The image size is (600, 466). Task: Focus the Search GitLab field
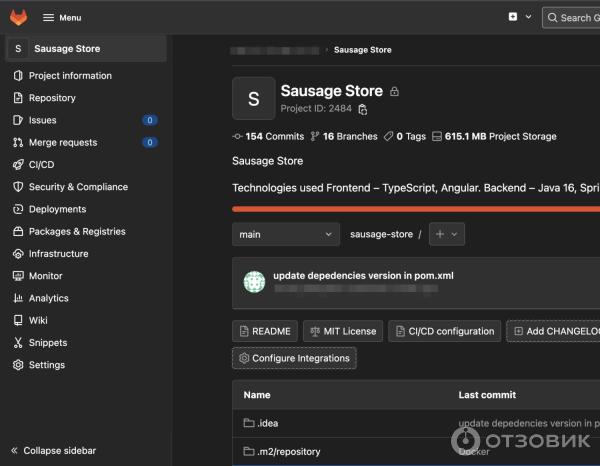tap(571, 18)
